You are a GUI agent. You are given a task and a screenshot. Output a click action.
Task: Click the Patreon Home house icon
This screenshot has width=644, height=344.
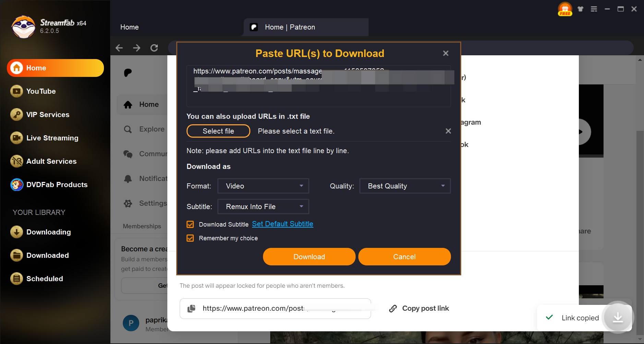(128, 105)
